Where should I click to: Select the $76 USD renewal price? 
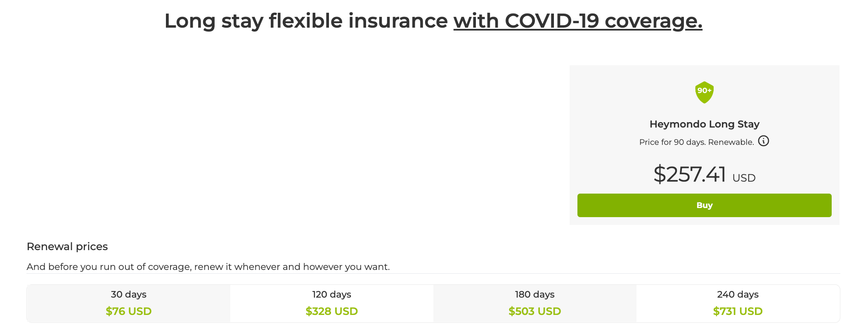128,312
